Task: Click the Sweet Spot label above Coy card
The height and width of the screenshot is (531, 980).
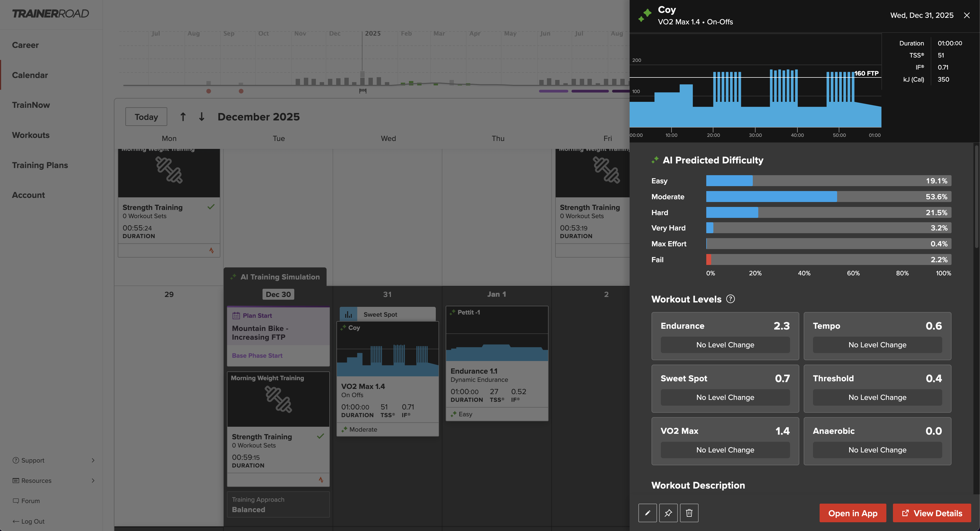Action: click(x=380, y=314)
